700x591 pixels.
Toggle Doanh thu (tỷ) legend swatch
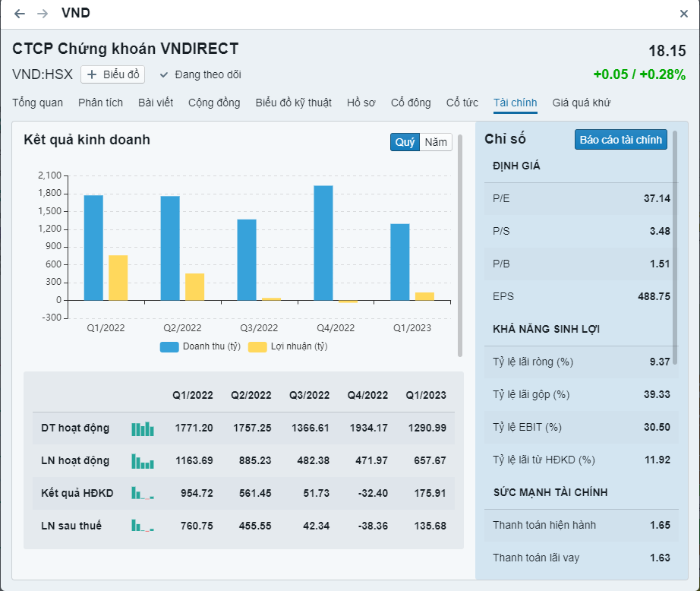(x=169, y=346)
